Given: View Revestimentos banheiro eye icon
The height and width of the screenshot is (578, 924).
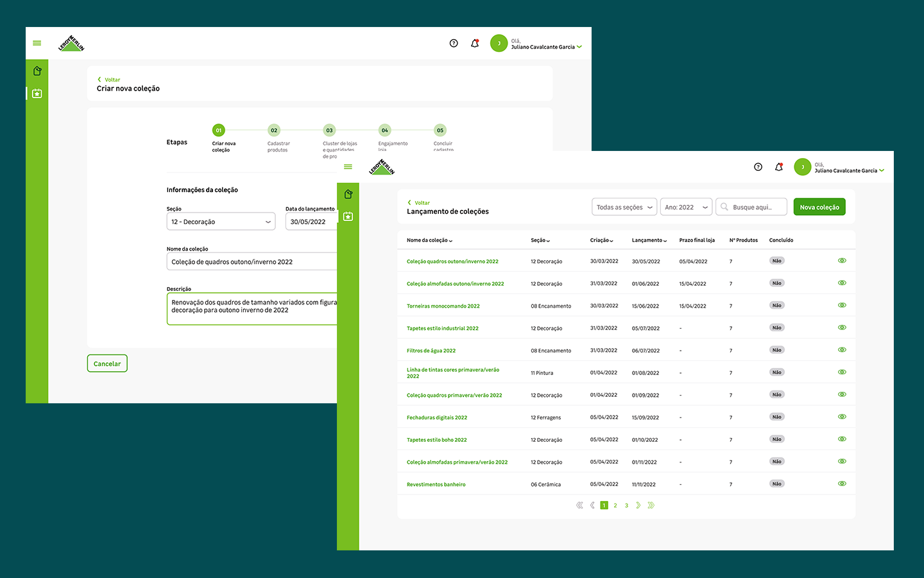Looking at the screenshot, I should pos(842,484).
